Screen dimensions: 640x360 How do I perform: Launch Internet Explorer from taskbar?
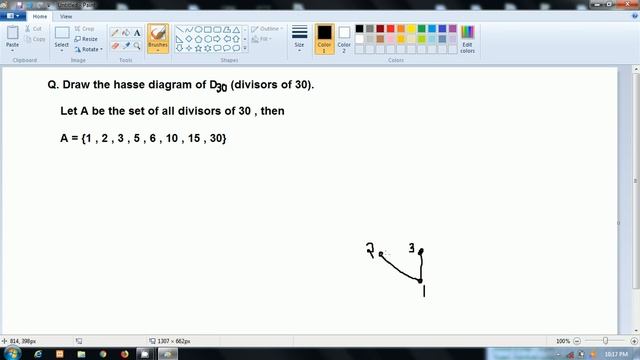coord(38,354)
